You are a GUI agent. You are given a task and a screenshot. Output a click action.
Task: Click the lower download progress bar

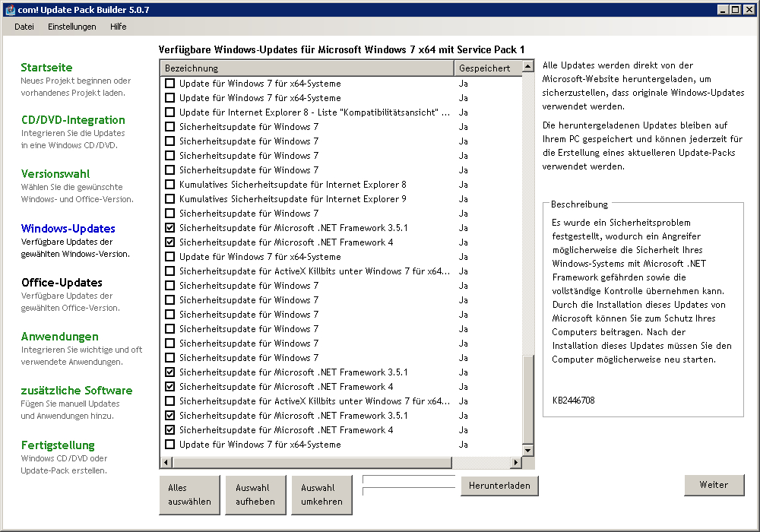coord(409,491)
